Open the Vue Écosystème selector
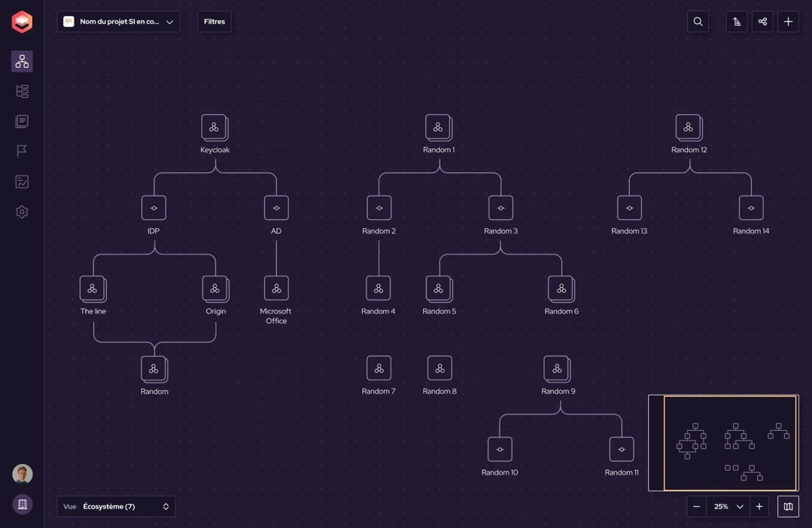 pos(116,506)
